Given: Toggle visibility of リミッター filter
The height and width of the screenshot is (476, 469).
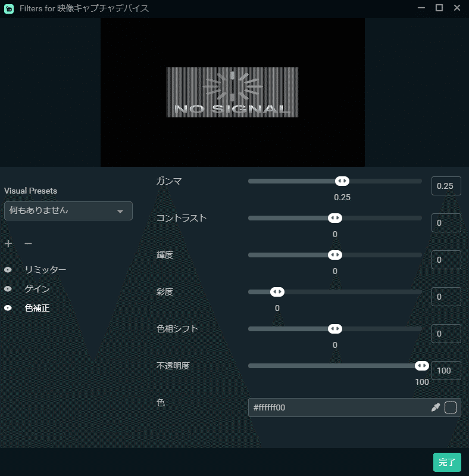Looking at the screenshot, I should [8, 269].
